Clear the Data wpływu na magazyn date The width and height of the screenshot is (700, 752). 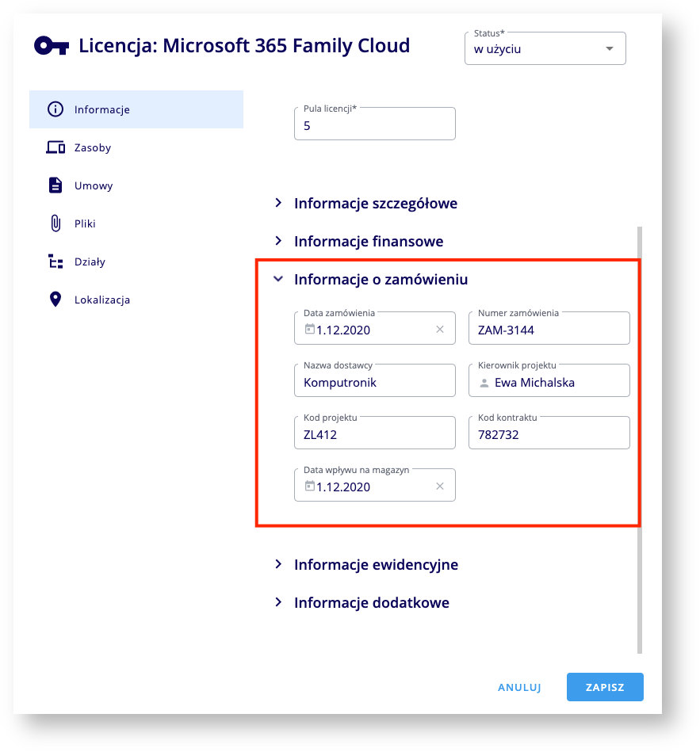[440, 487]
